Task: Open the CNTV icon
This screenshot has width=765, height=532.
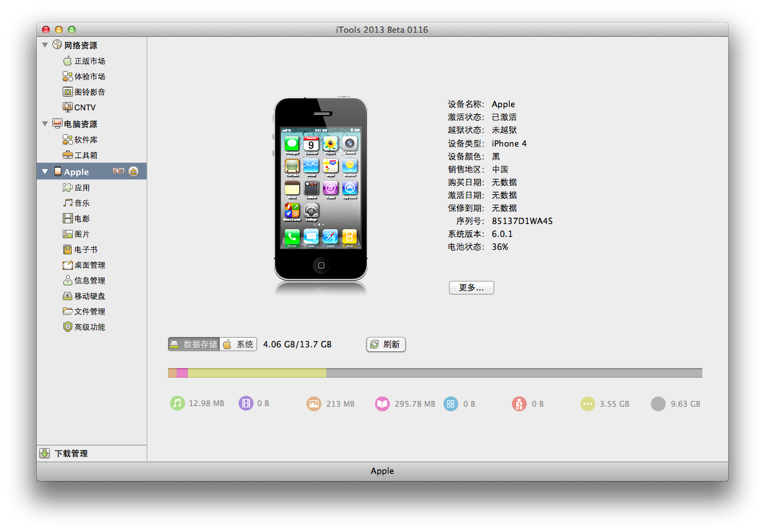Action: point(67,107)
